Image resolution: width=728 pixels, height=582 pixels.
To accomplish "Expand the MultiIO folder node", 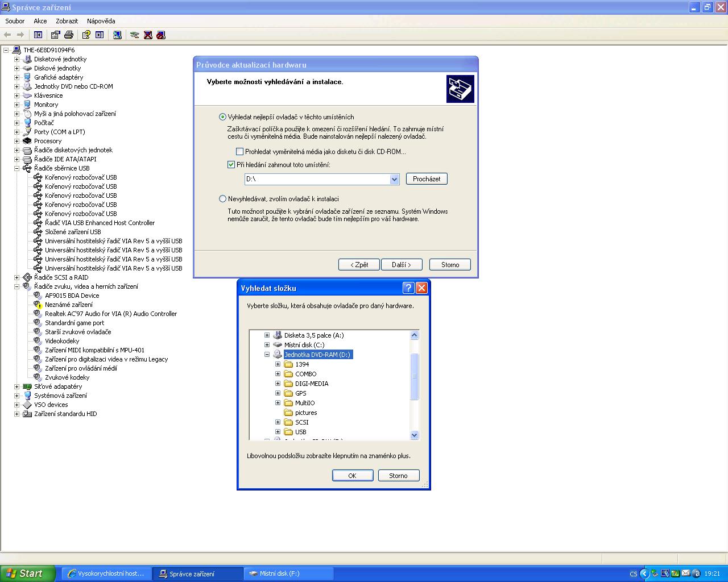I will coord(278,403).
